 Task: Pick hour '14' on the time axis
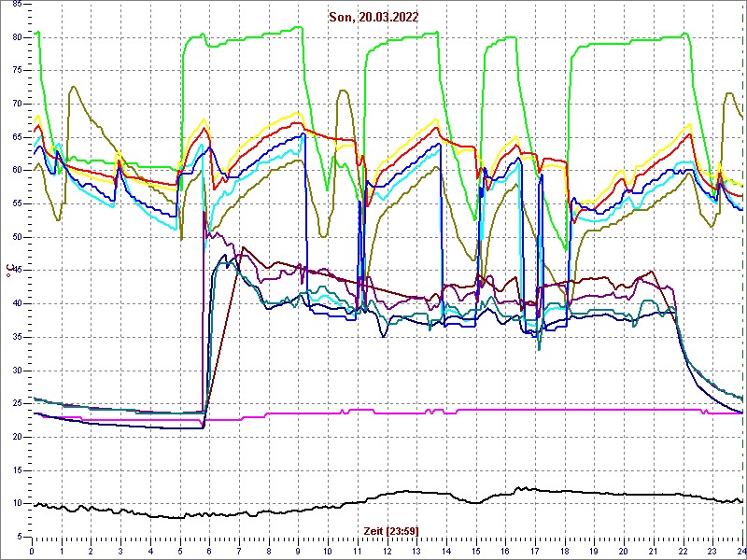pyautogui.click(x=446, y=550)
